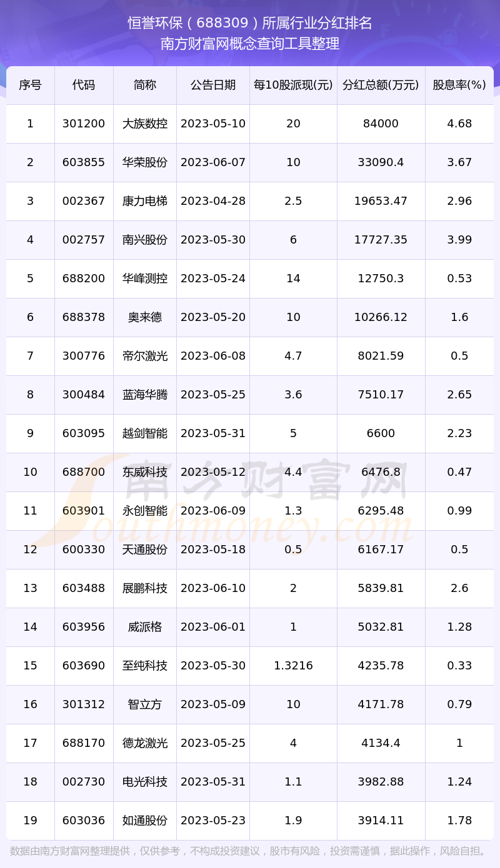Select the 简称 column header
Viewport: 500px width, 868px height.
click(x=145, y=85)
